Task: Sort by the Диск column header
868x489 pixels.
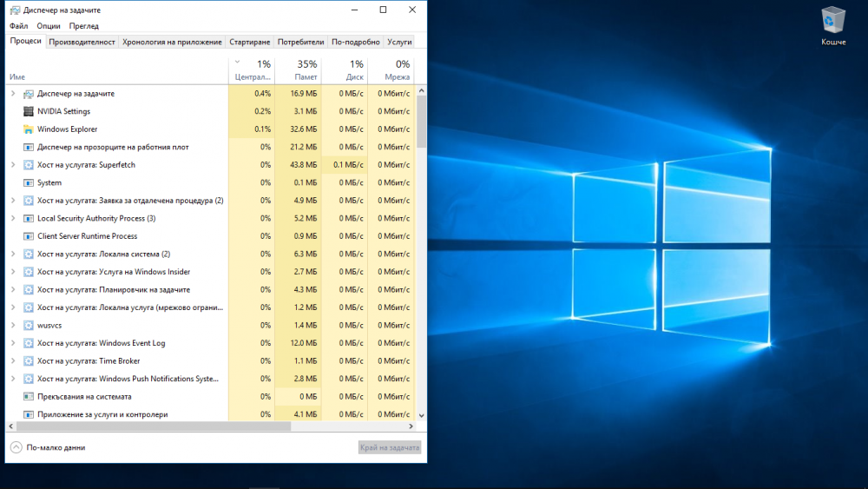Action: [x=345, y=69]
